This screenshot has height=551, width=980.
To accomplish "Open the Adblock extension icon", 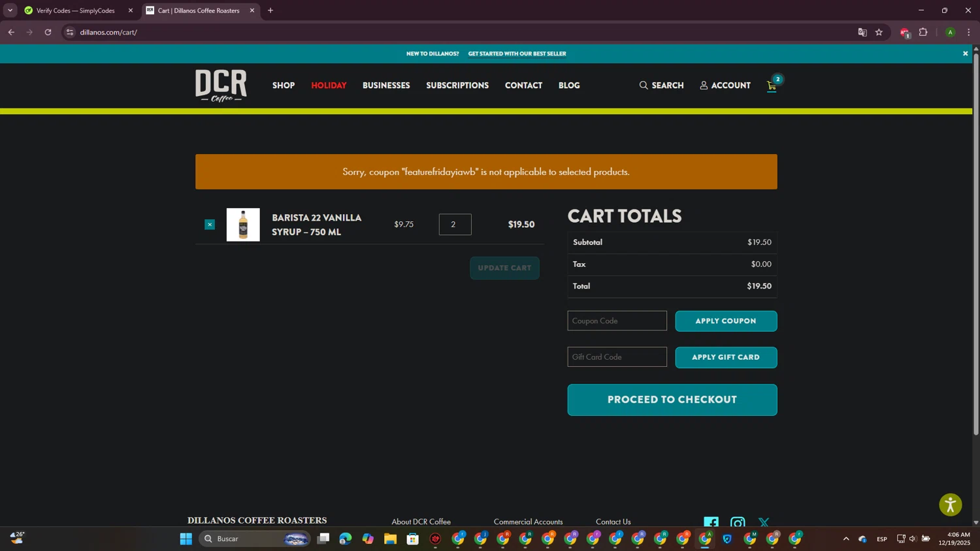I will [x=905, y=32].
